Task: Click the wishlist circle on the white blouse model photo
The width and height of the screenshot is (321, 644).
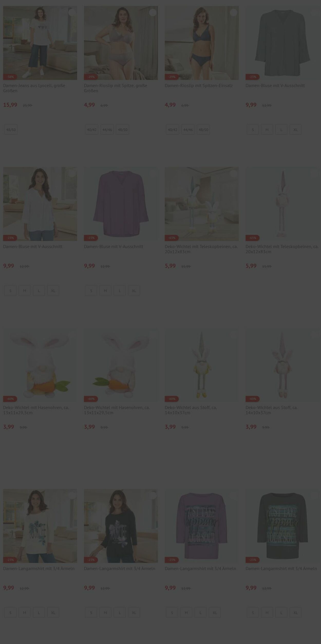Action: 72,174
